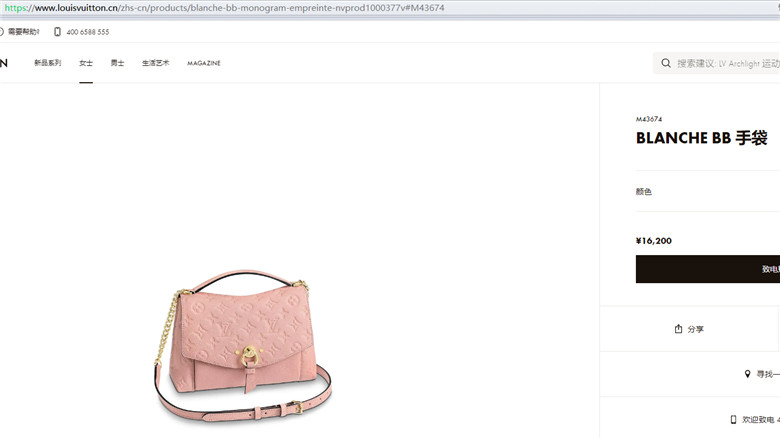The width and height of the screenshot is (780, 439).
Task: Click the product code M43674
Action: pyautogui.click(x=649, y=119)
